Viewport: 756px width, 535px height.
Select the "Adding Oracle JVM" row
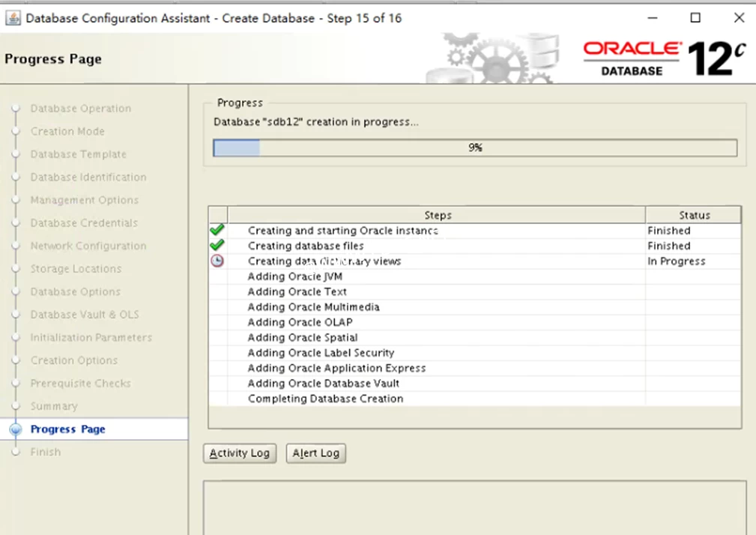coord(475,276)
